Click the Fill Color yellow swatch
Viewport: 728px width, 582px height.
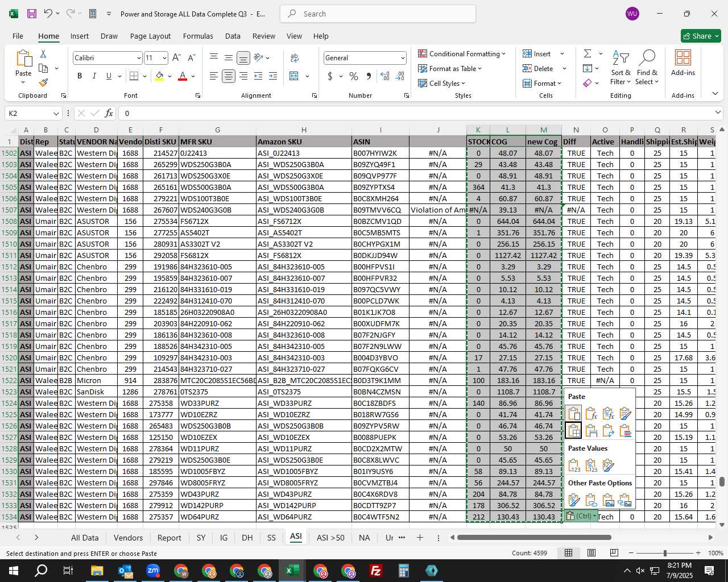click(160, 76)
